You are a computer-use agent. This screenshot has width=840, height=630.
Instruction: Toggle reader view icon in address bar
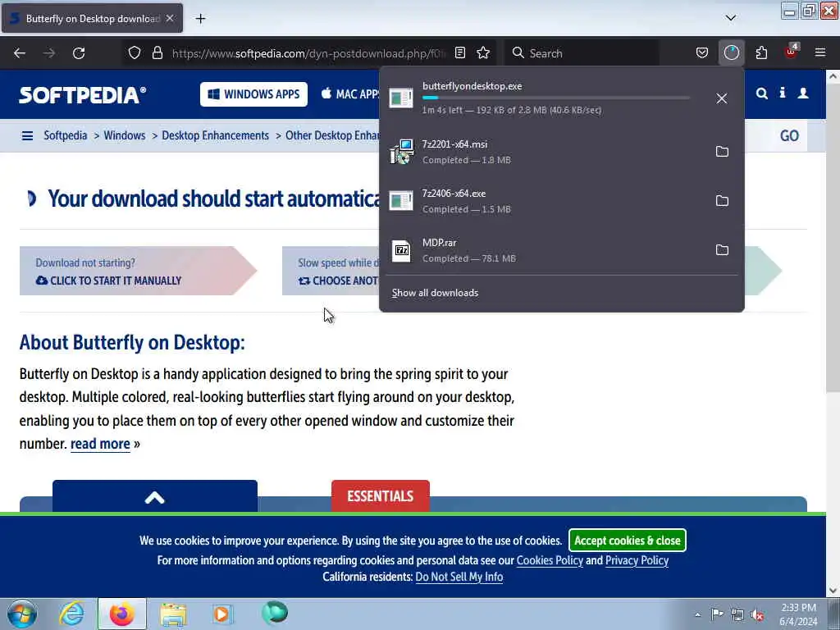point(460,53)
